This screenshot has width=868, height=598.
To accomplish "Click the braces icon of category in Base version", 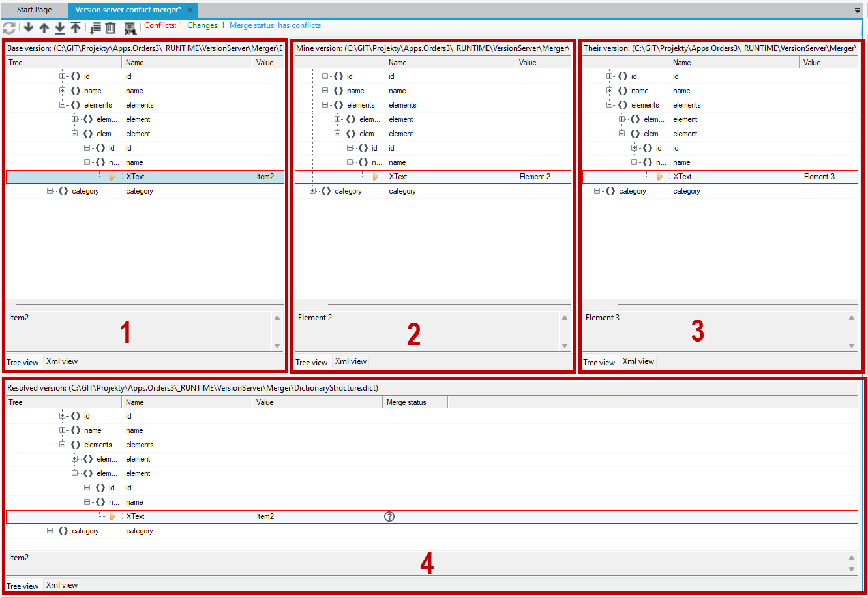I will coord(63,191).
